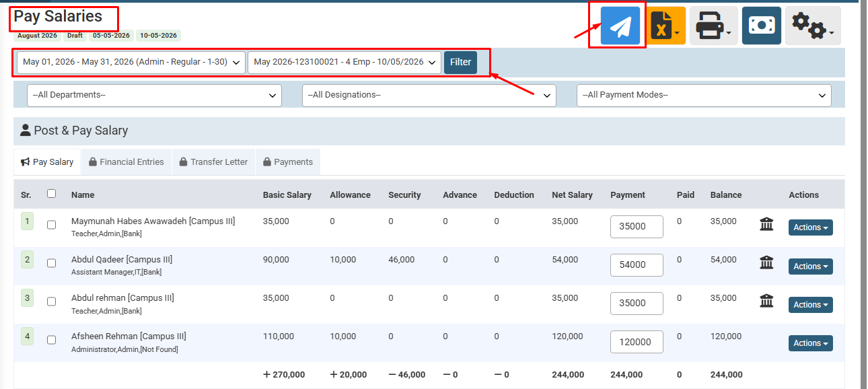Open Actions menu for Abdul rehman

click(810, 305)
